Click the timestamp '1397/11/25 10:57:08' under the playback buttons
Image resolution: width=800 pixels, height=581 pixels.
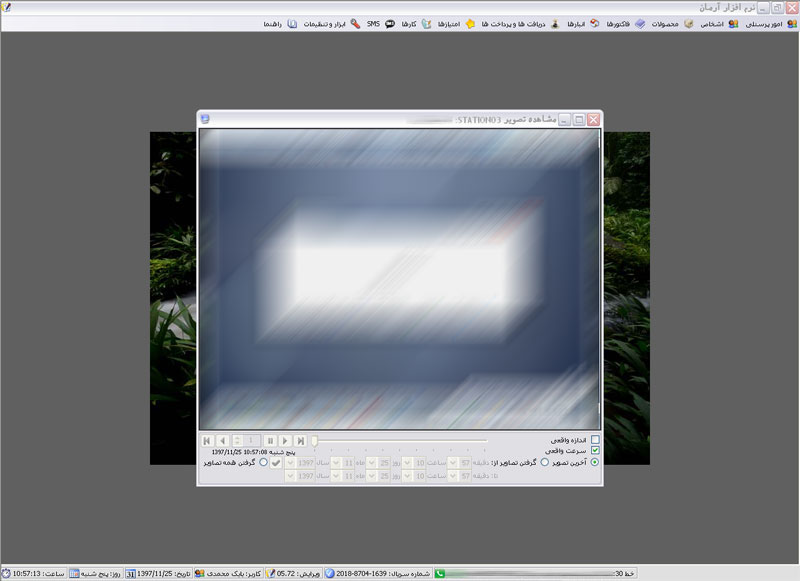coord(239,452)
